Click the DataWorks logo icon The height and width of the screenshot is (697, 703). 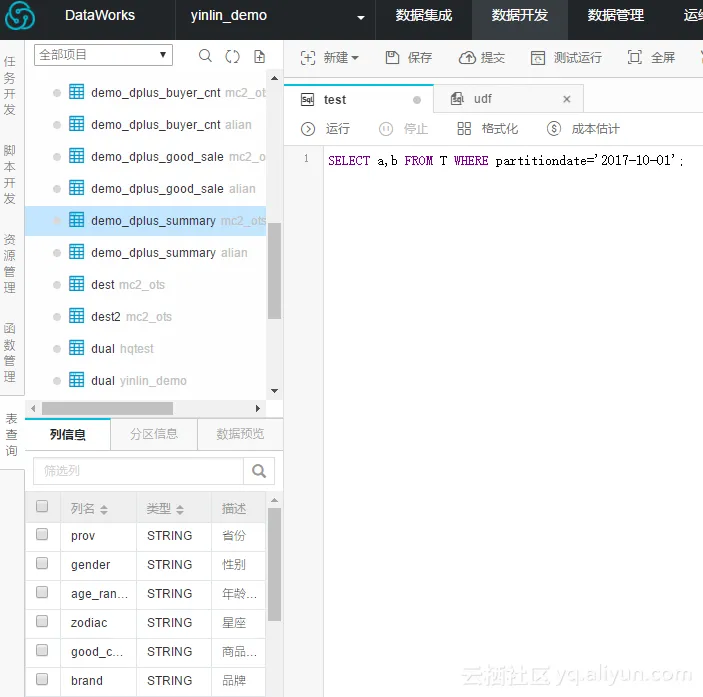(x=20, y=16)
